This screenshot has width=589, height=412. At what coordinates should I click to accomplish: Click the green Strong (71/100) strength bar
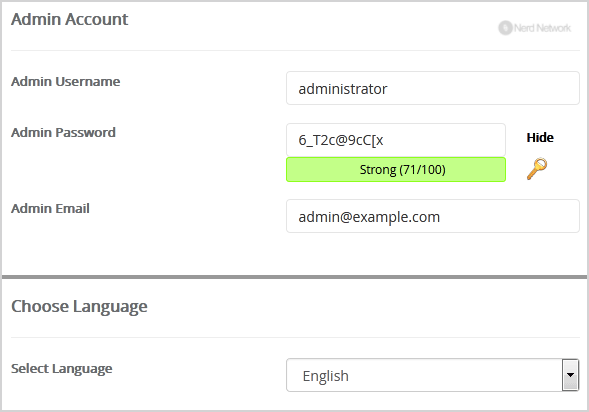click(396, 169)
